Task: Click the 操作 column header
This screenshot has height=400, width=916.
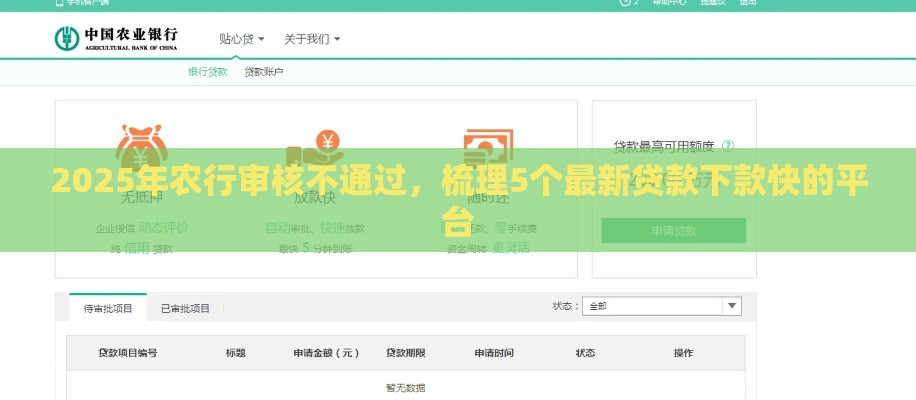Action: pos(683,353)
